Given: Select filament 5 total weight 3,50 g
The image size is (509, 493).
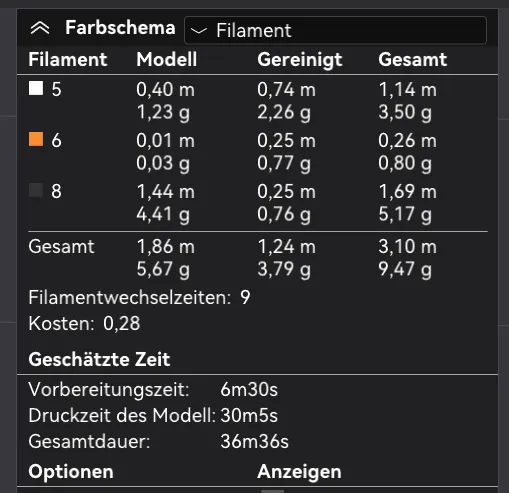Looking at the screenshot, I should pos(405,112).
